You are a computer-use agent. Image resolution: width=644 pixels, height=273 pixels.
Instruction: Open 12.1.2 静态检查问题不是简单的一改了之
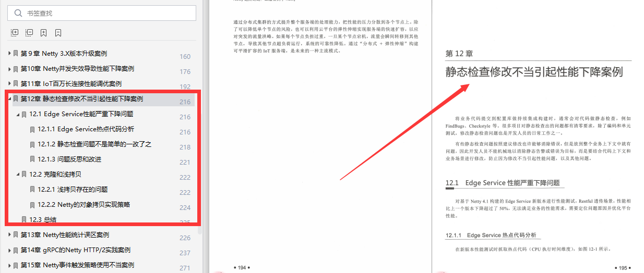point(94,144)
